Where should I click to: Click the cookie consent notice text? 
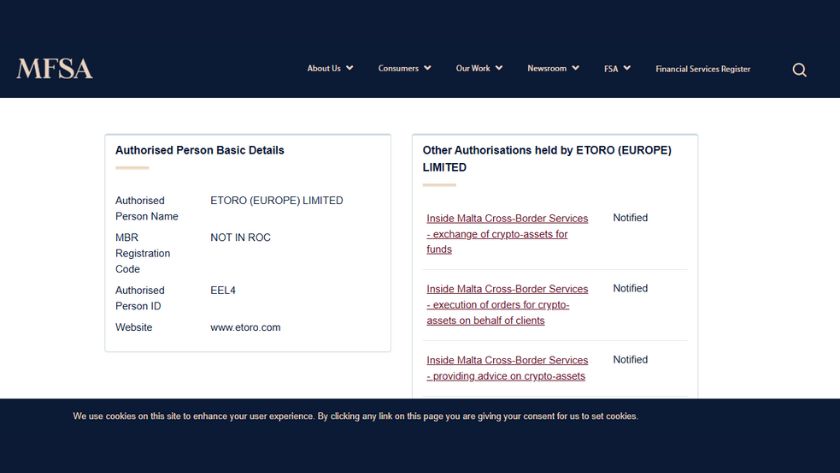click(x=355, y=416)
